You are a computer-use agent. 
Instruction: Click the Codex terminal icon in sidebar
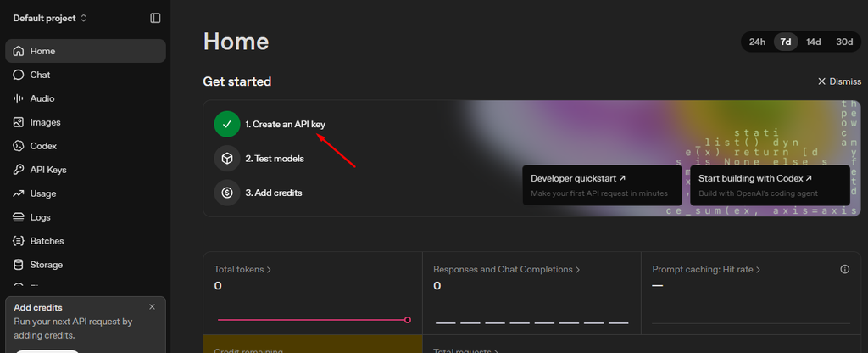[19, 146]
